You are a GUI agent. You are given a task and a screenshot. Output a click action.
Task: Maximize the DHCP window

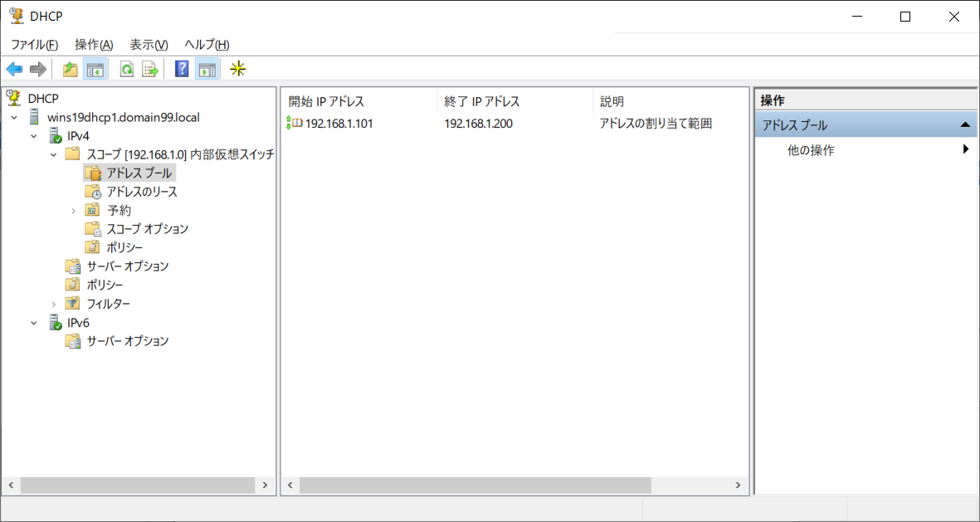pyautogui.click(x=905, y=17)
